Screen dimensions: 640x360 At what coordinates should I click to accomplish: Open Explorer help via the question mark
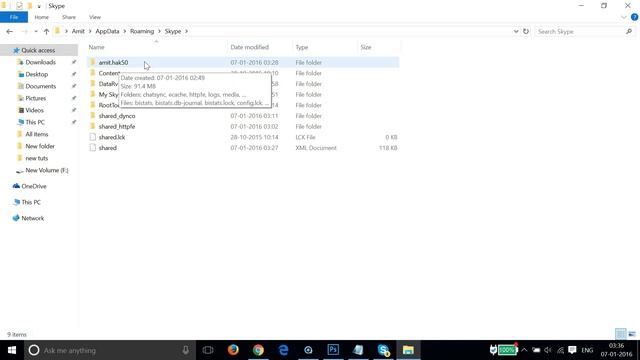pos(634,17)
